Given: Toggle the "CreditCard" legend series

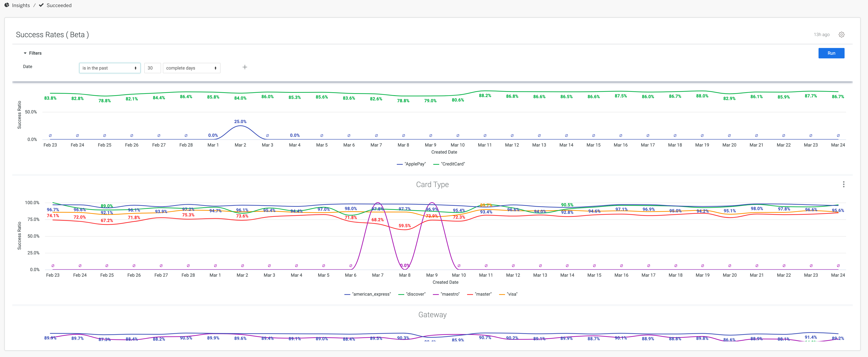Looking at the screenshot, I should point(449,164).
